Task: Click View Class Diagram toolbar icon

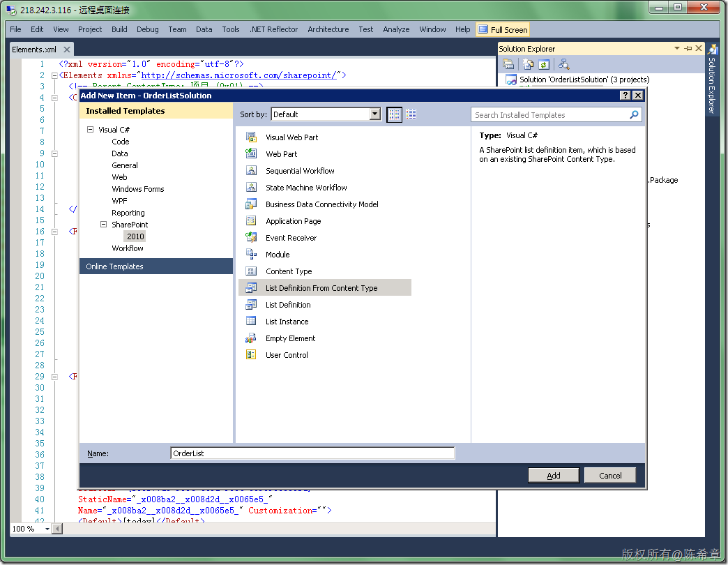Action: (x=563, y=64)
